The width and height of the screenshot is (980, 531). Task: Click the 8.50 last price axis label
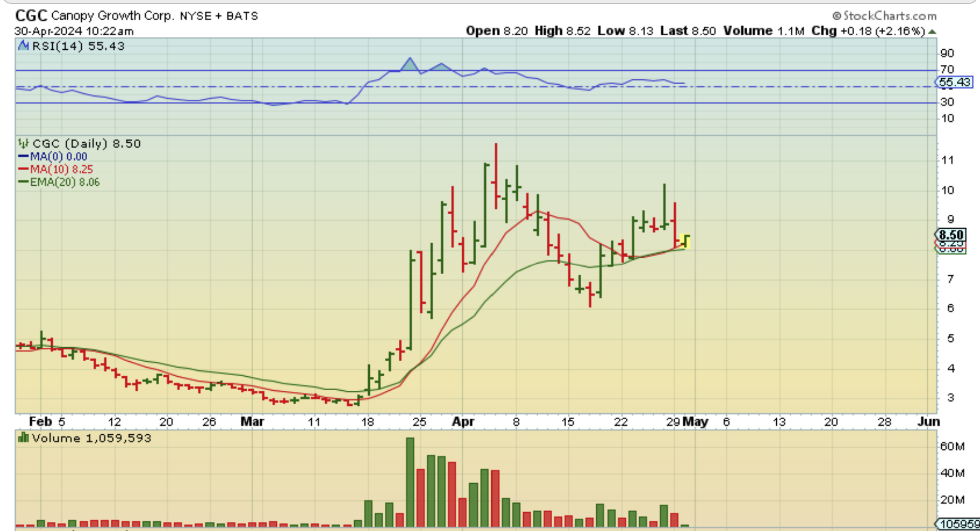tap(950, 235)
